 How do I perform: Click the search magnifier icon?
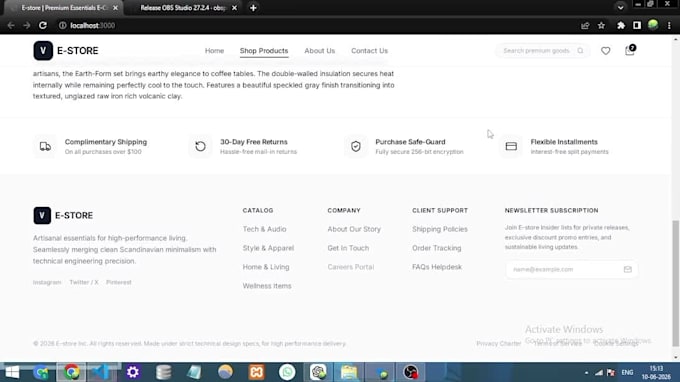[x=580, y=51]
